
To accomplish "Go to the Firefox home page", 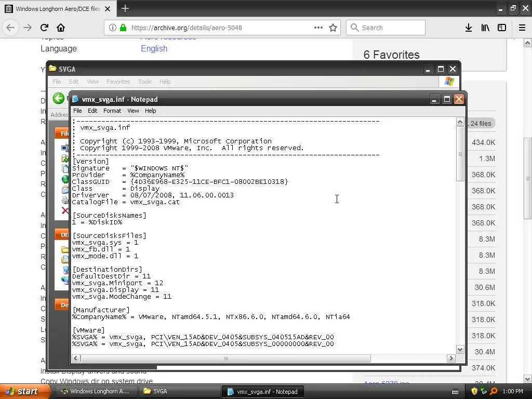I will coord(61,28).
